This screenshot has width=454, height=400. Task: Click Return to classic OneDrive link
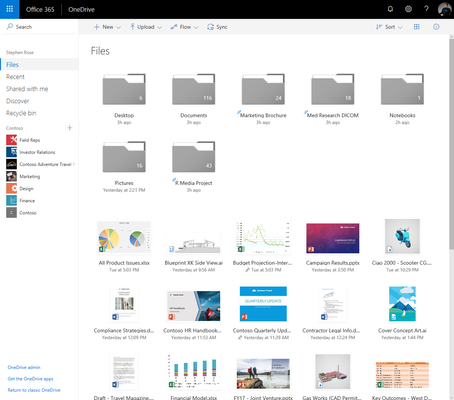click(34, 390)
